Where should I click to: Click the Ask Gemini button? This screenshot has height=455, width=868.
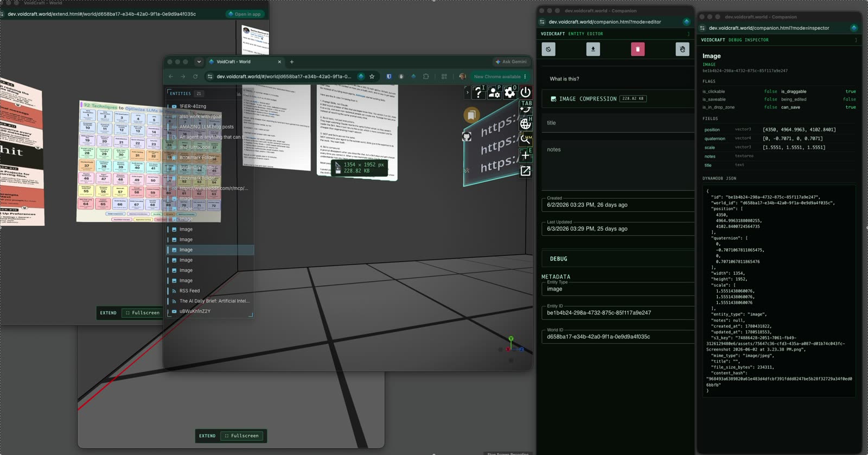pos(511,62)
